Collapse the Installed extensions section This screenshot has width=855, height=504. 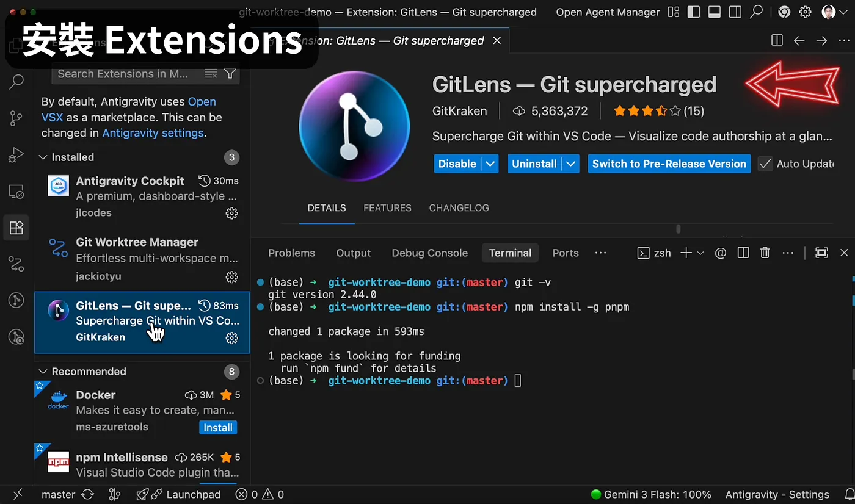(x=43, y=157)
